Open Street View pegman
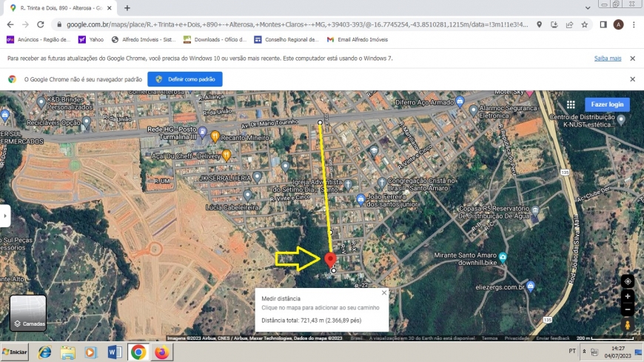 coord(627,324)
